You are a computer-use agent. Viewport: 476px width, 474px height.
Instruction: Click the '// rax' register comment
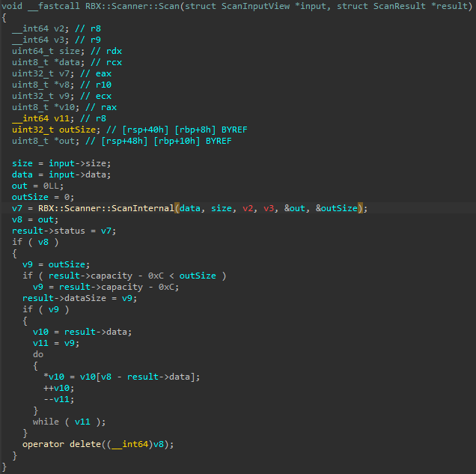(101, 107)
